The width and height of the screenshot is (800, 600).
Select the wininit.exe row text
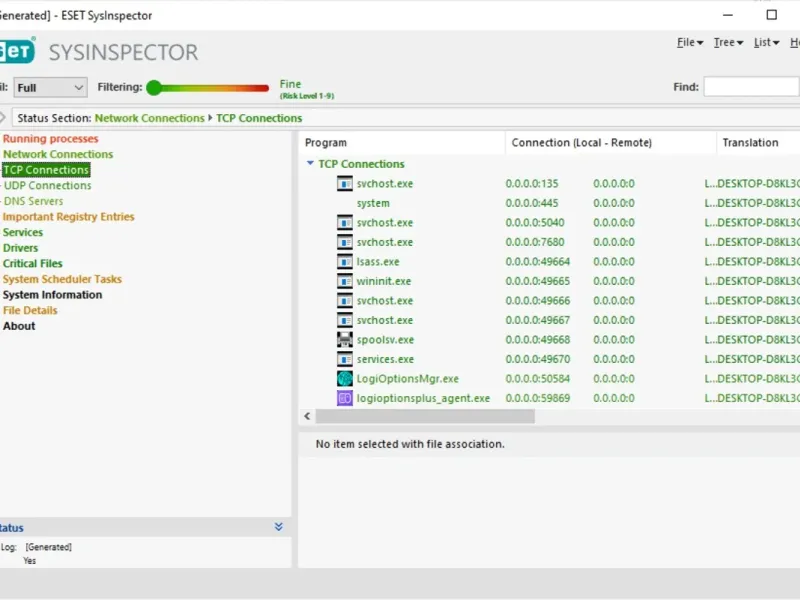pyautogui.click(x=384, y=281)
